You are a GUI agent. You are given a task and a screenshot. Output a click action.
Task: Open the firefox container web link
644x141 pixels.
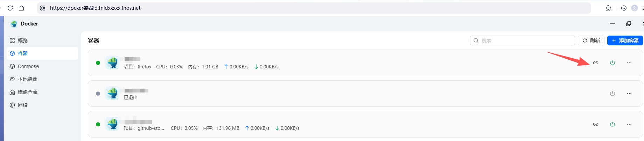point(596,63)
